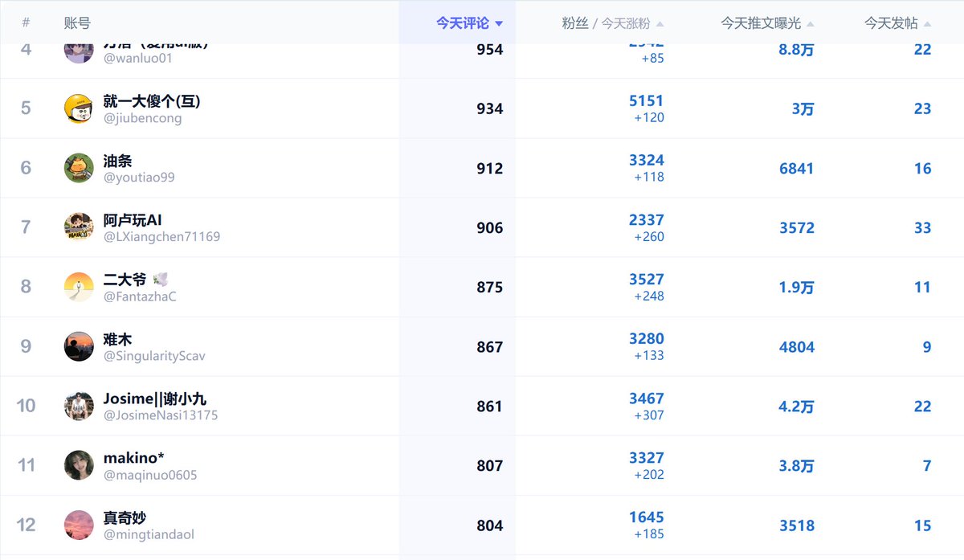This screenshot has width=964, height=560.
Task: Open account name Josime||谢小九
Action: click(155, 399)
